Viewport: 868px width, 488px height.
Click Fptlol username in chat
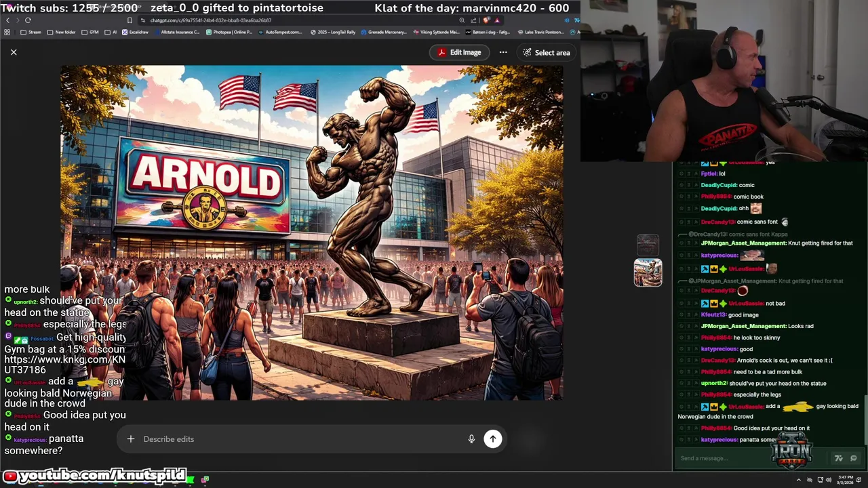(x=709, y=174)
